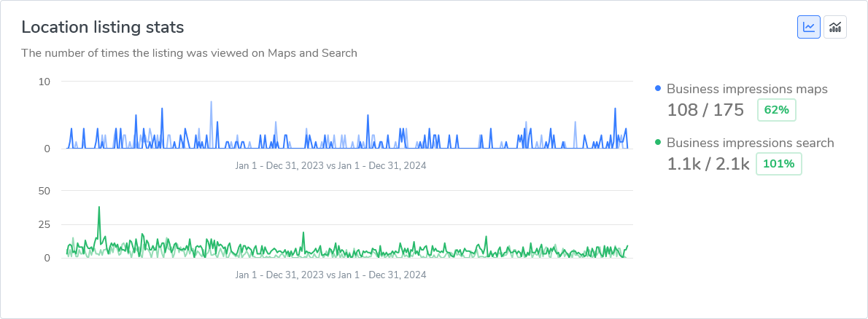Click the tallest light-blue spike in maps chart

[x=211, y=103]
